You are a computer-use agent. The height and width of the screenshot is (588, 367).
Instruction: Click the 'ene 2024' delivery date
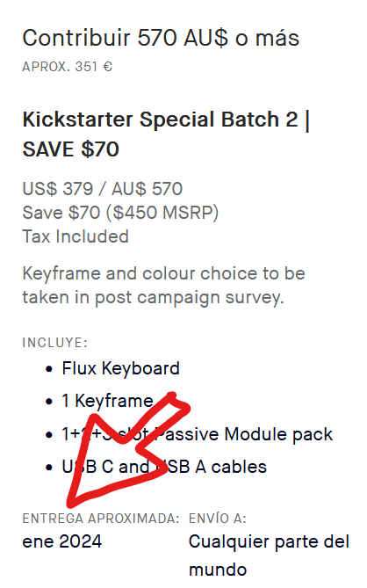62,542
